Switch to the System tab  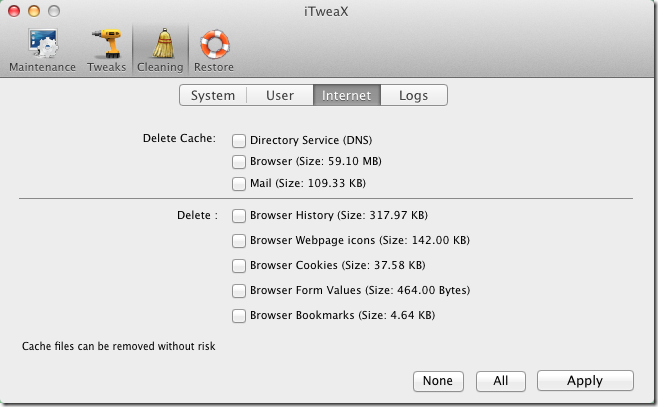213,95
